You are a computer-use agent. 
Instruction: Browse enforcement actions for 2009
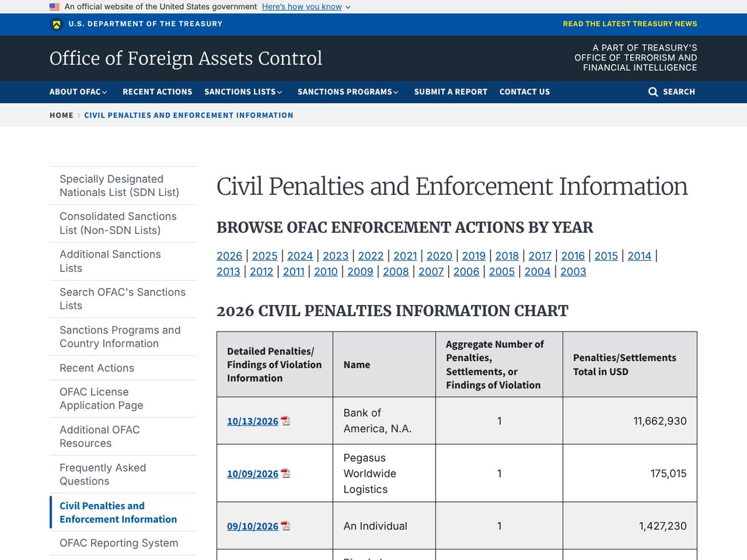tap(360, 272)
